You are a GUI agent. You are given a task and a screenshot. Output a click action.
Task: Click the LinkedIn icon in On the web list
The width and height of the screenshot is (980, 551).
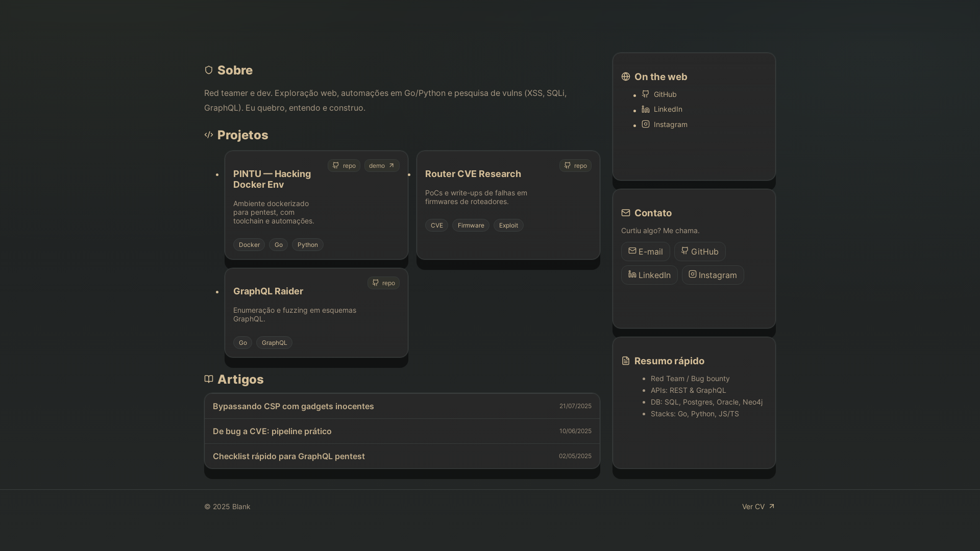646,109
